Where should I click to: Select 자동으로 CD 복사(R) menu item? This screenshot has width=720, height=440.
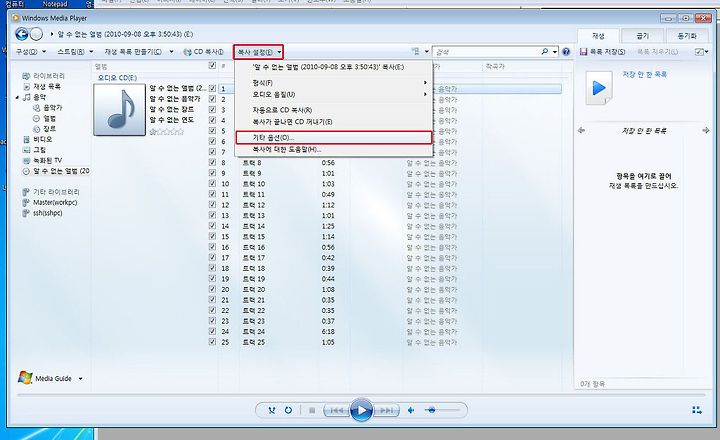334,110
